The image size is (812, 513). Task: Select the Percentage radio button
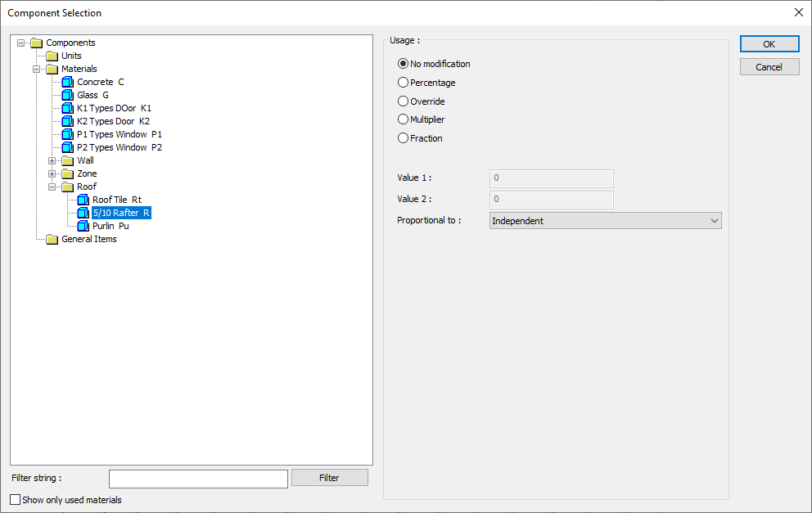[403, 83]
